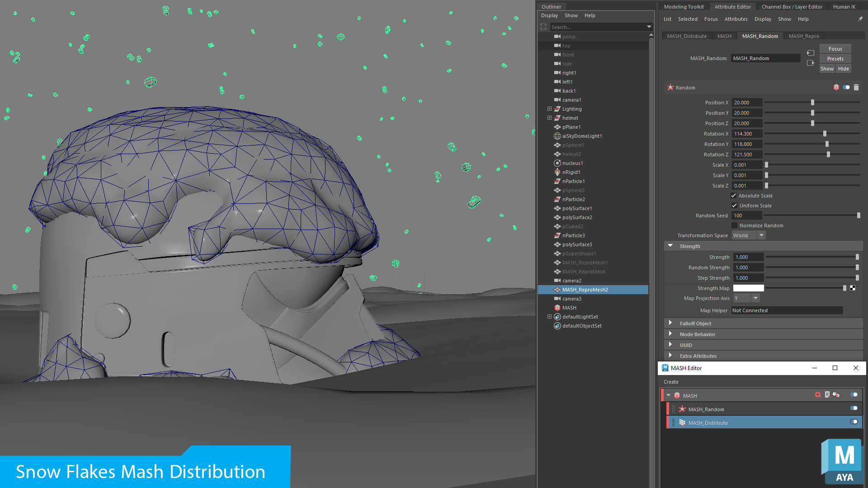The width and height of the screenshot is (868, 488).
Task: Click the add node plus icon in MASH Editor
Action: coord(818,395)
